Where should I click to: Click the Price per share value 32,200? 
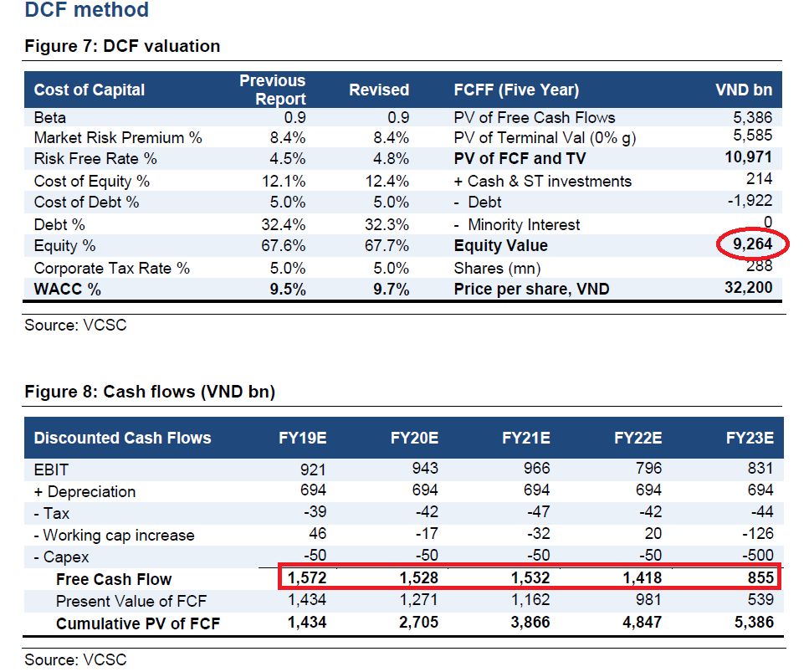pos(745,289)
